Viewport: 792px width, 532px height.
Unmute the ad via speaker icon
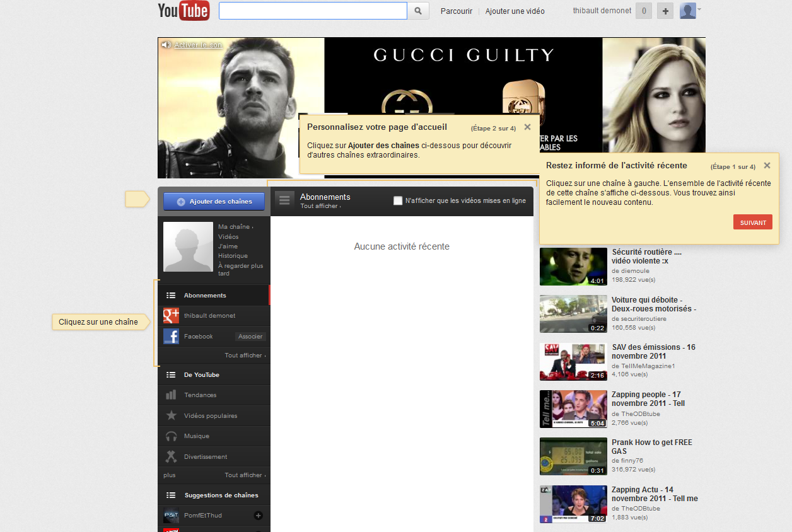coord(166,45)
